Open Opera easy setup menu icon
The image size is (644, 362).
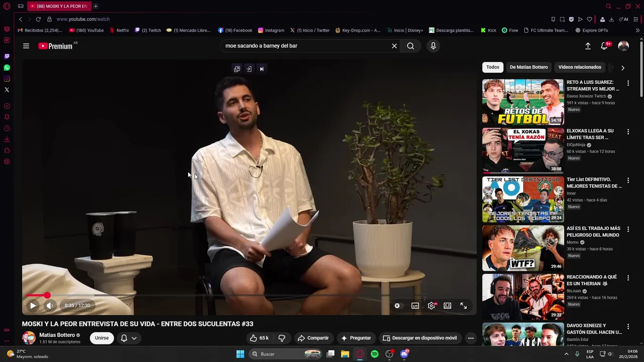coord(636,19)
